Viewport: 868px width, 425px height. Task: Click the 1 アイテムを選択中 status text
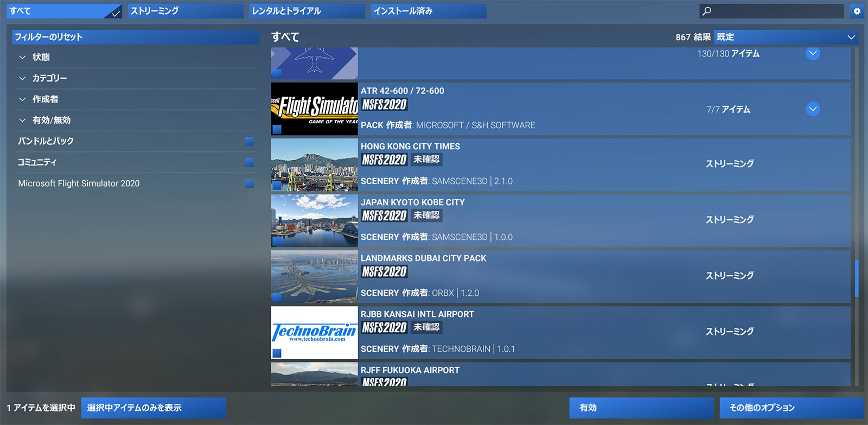[41, 408]
